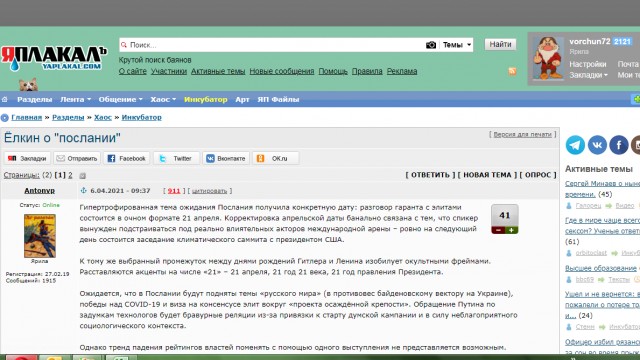Click the Отправить share button
The width and height of the screenshot is (640, 360).
point(77,158)
